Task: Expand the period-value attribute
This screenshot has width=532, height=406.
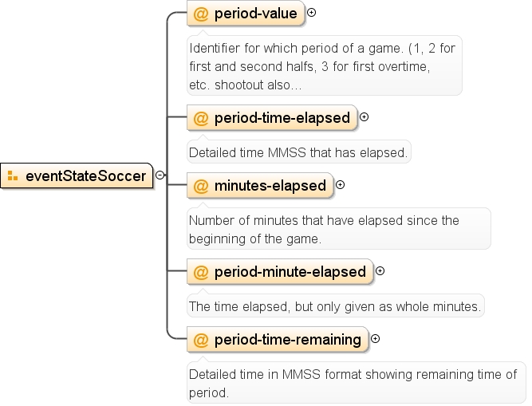Action: click(x=311, y=13)
